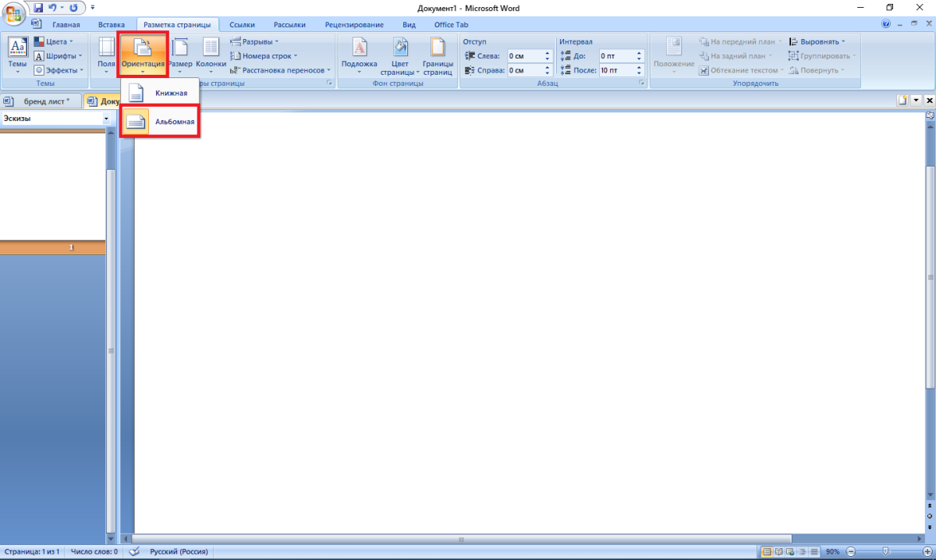Expand the Эффекты theme effects dropdown
Screen dimensions: 936x560
(x=58, y=70)
